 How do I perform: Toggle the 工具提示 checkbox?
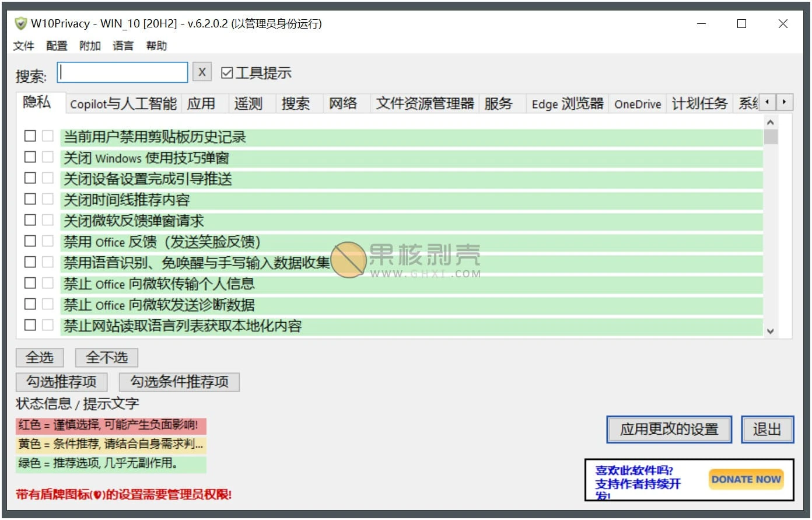click(227, 73)
